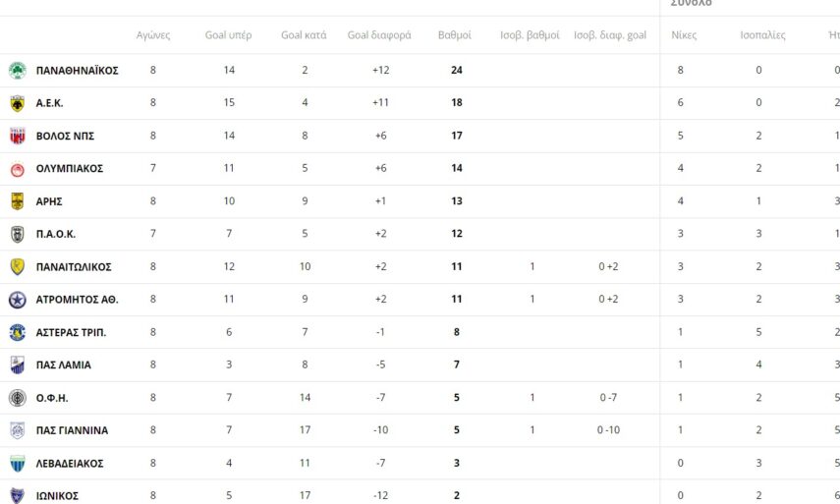Click the Volos NPS team crest
This screenshot has width=840, height=504.
tap(17, 136)
